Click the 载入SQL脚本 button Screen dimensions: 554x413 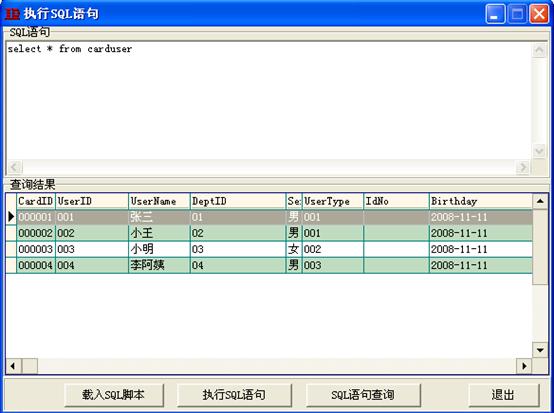click(114, 395)
